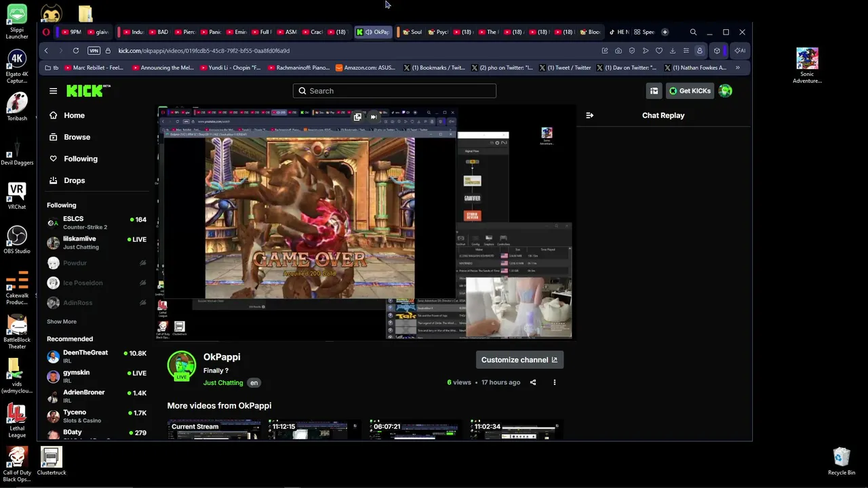Viewport: 868px width, 488px height.
Task: Open the 06:07:21 video thumbnail
Action: click(x=416, y=430)
